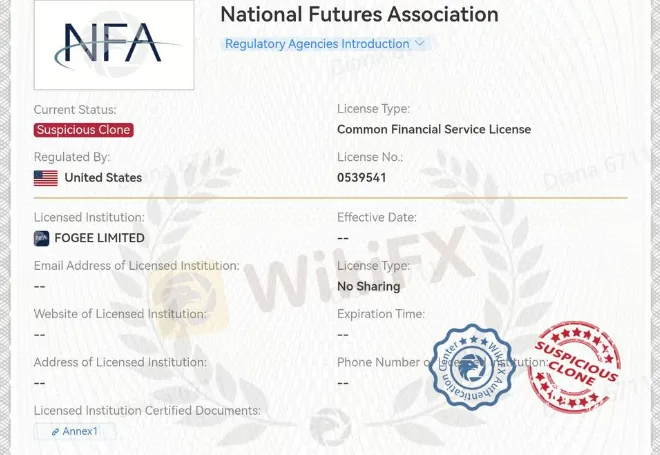Click the United States flag icon
The height and width of the screenshot is (455, 660).
pyautogui.click(x=46, y=178)
